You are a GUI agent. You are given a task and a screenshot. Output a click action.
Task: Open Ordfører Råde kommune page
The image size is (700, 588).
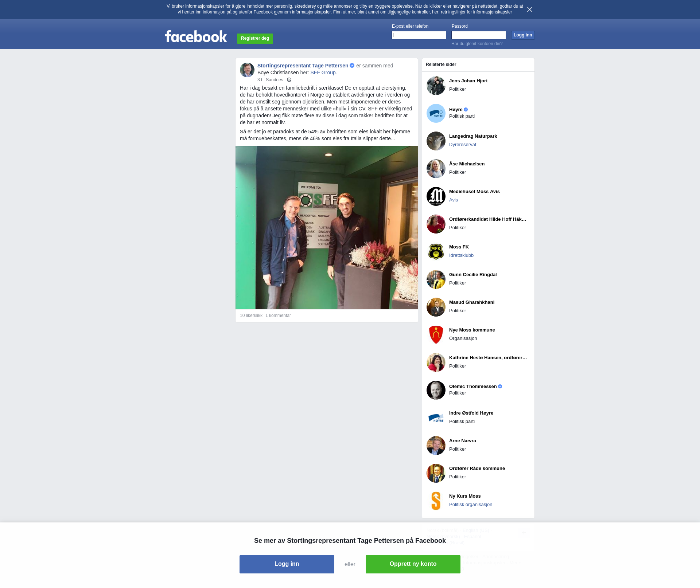[x=477, y=469]
